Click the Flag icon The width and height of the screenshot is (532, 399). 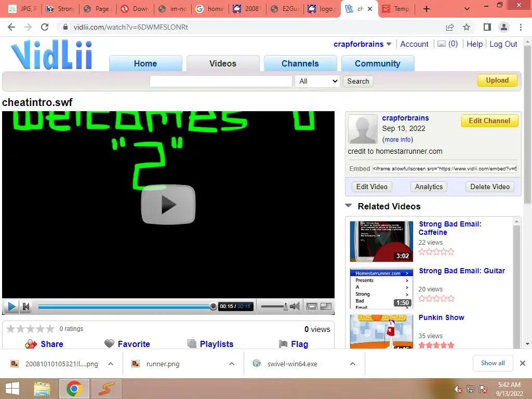click(x=283, y=344)
